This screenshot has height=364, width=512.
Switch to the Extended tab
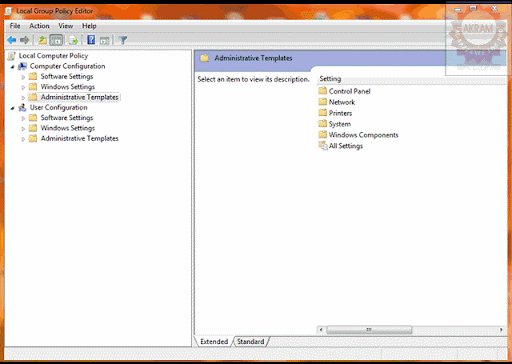214,342
